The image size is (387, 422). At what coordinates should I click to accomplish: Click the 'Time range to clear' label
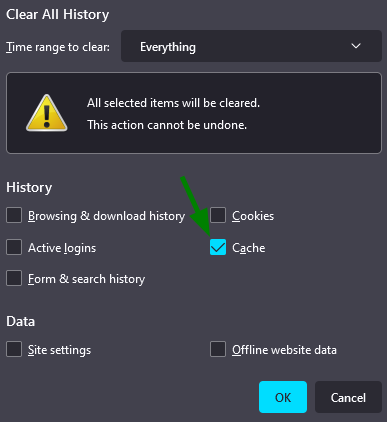pyautogui.click(x=58, y=47)
